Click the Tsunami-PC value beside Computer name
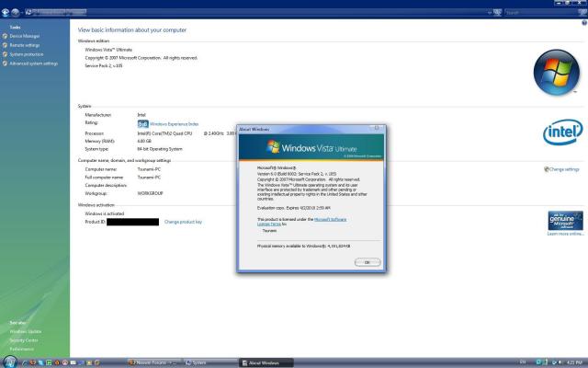The image size is (588, 368). pyautogui.click(x=149, y=169)
